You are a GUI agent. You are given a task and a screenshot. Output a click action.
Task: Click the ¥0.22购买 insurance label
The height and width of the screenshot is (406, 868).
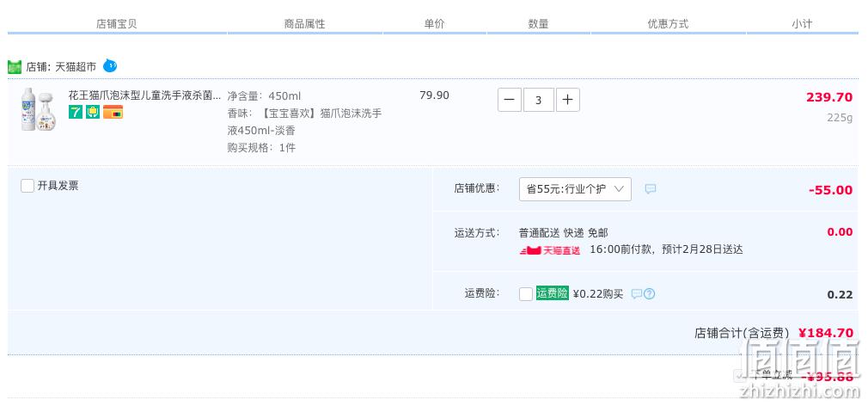click(598, 294)
